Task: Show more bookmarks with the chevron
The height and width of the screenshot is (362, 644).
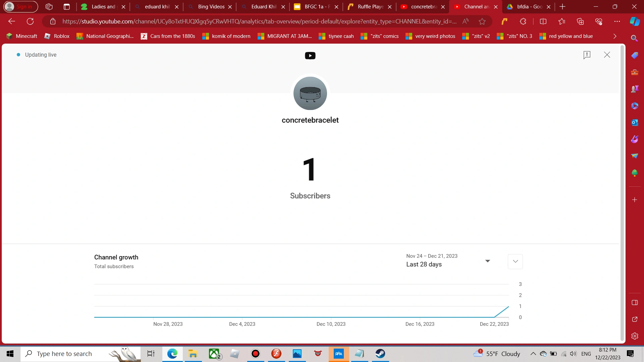Action: pyautogui.click(x=614, y=36)
